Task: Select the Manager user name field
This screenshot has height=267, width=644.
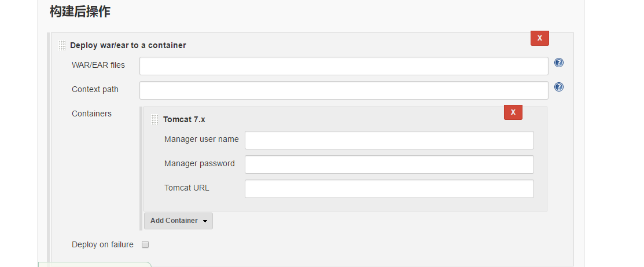Action: click(x=389, y=140)
